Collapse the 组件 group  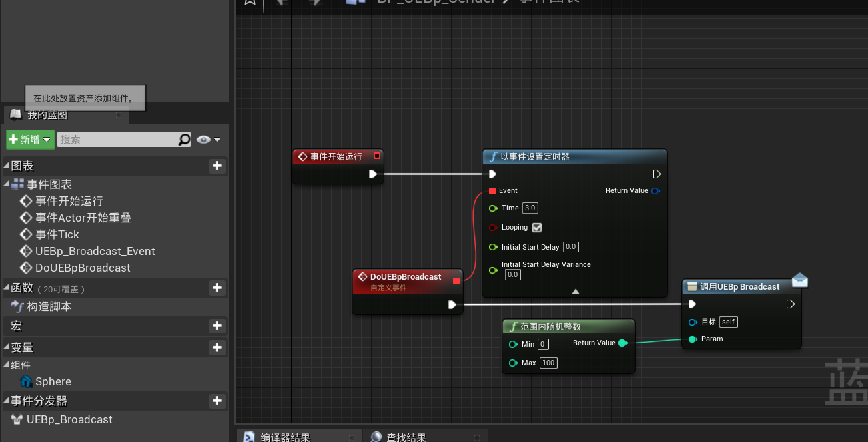(x=7, y=365)
